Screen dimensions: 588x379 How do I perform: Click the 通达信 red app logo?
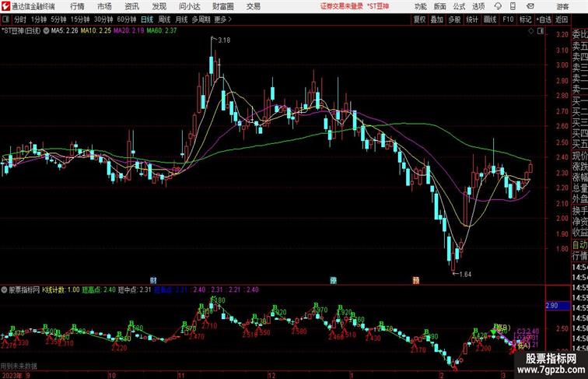[6, 6]
